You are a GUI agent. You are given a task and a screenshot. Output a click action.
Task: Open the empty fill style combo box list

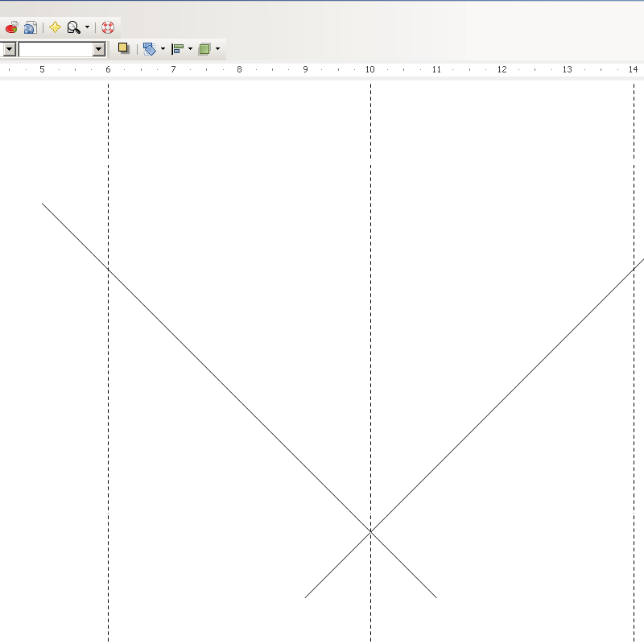pyautogui.click(x=99, y=49)
